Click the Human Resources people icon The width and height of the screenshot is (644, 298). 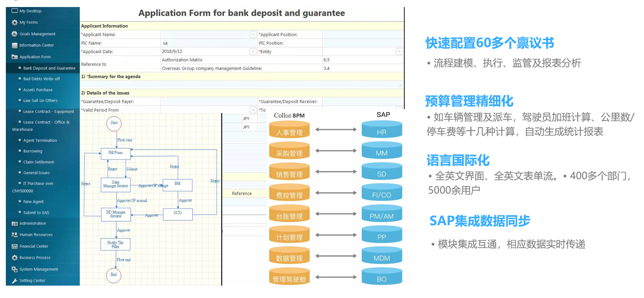14,235
